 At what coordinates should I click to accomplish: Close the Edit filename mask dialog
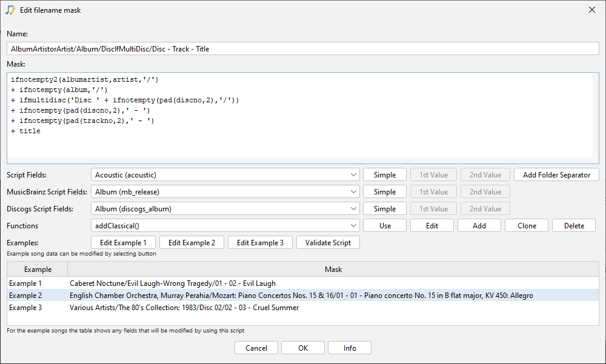[591, 10]
